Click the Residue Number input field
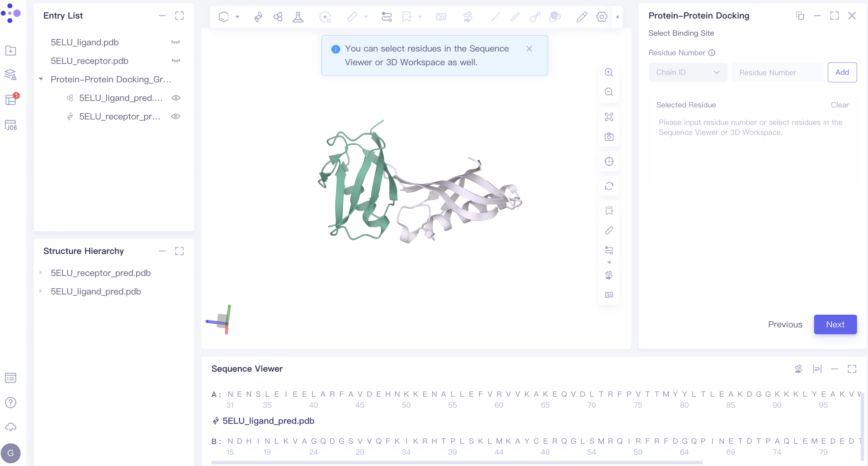The image size is (868, 466). click(777, 72)
